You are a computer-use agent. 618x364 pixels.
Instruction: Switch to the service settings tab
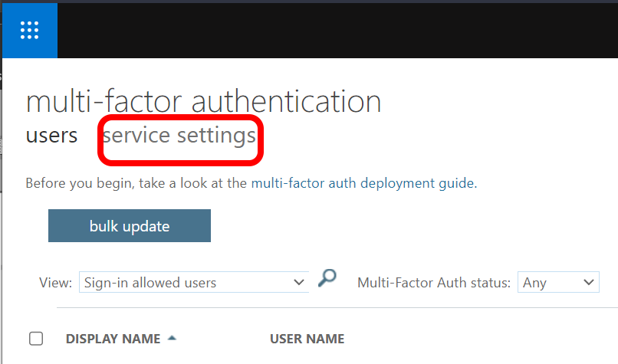[x=179, y=136]
